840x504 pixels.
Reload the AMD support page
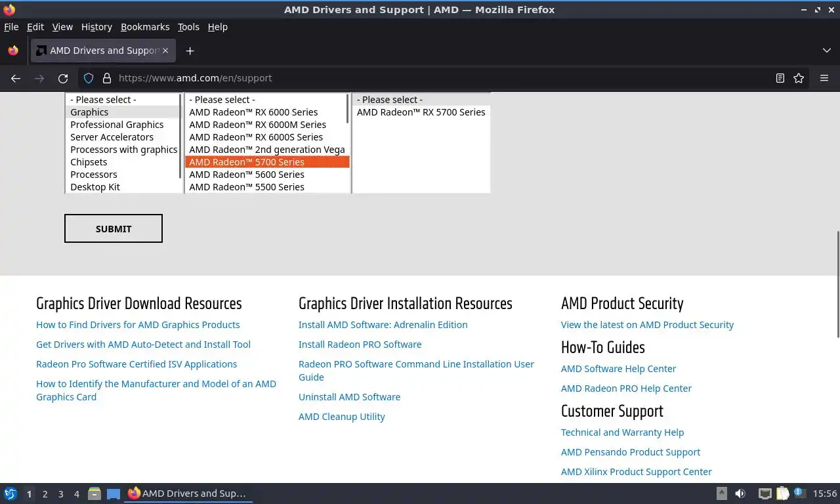63,78
